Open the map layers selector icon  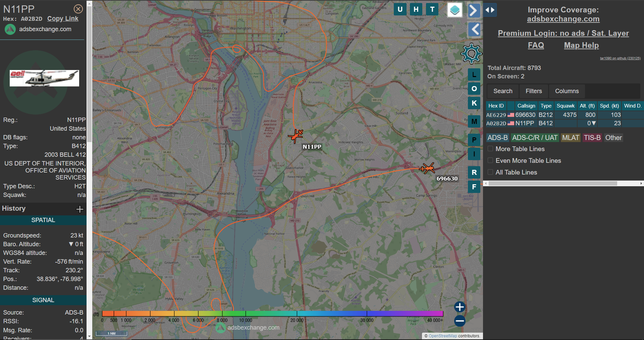(455, 10)
